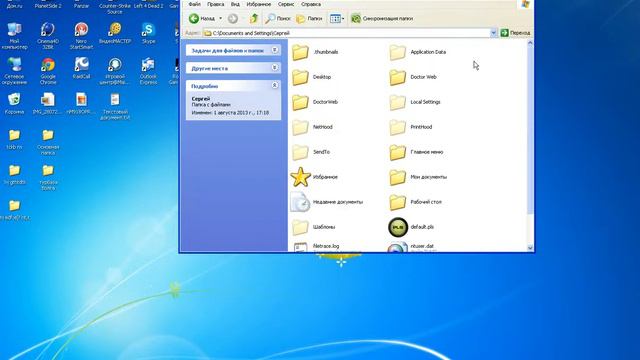
Task: Open the Back button history dropdown arrow
Action: 220,18
